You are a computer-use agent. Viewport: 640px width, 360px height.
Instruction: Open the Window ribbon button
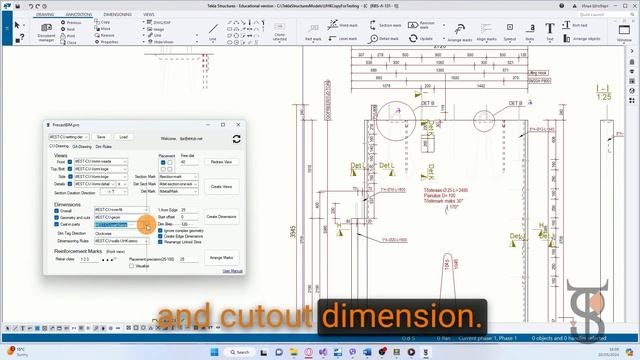click(624, 32)
